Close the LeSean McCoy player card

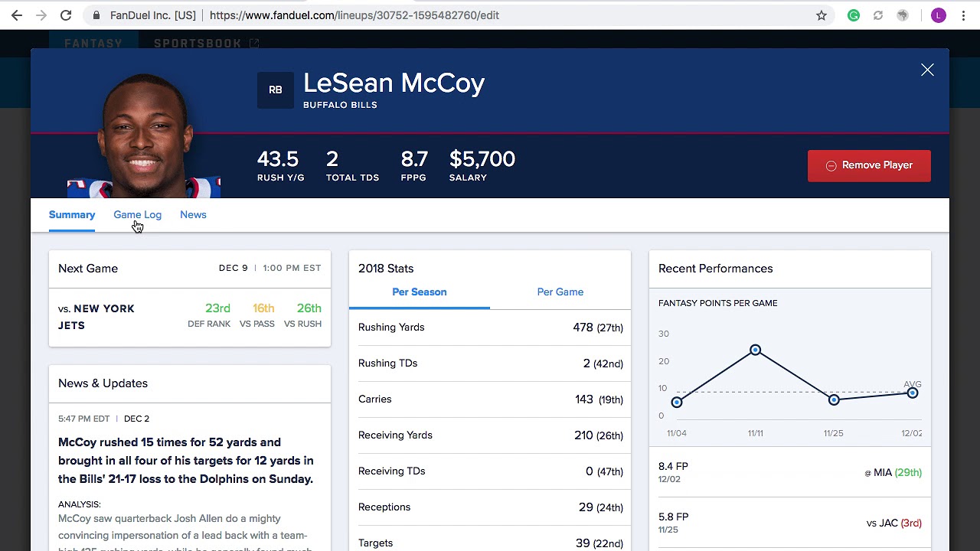click(x=927, y=70)
